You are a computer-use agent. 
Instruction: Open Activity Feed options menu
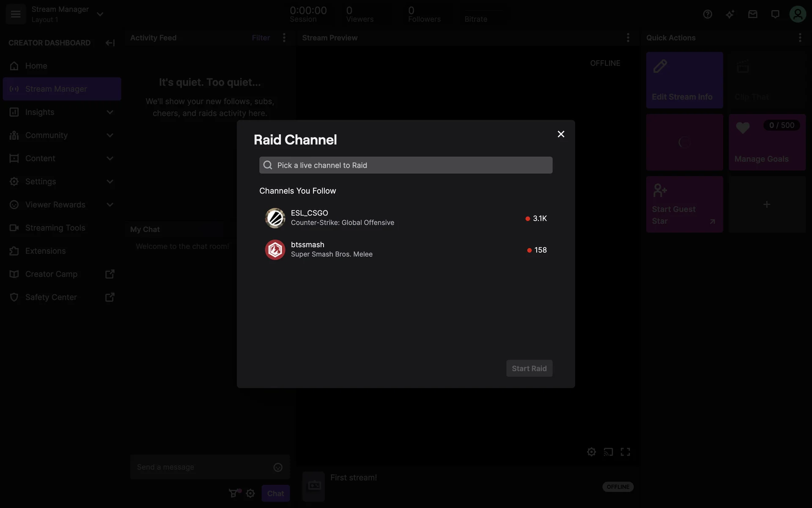284,38
